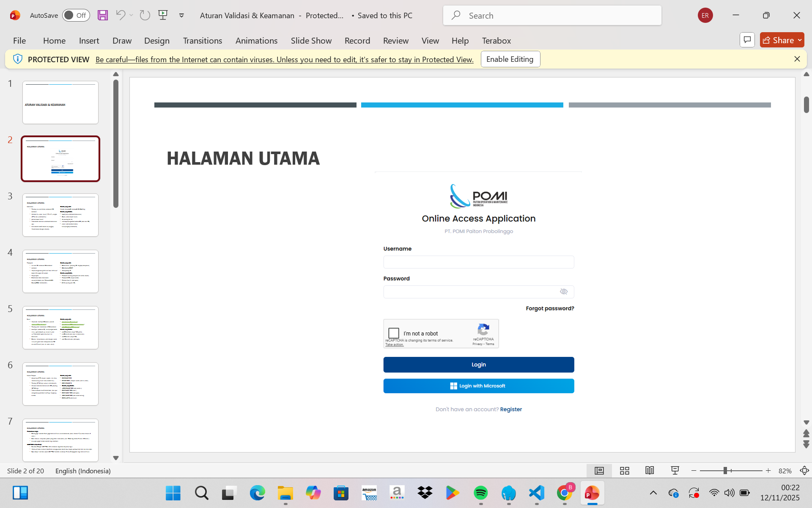Expand the Share button dropdown arrow
Viewport: 812px width, 508px height.
[800, 40]
